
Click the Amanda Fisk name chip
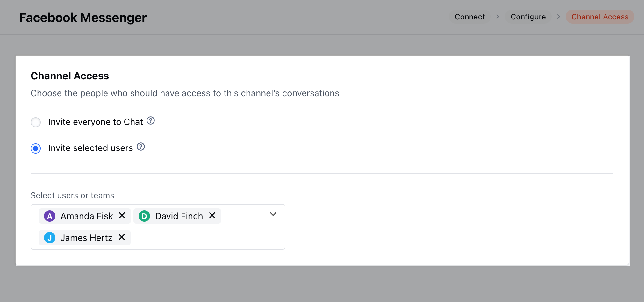tap(85, 216)
